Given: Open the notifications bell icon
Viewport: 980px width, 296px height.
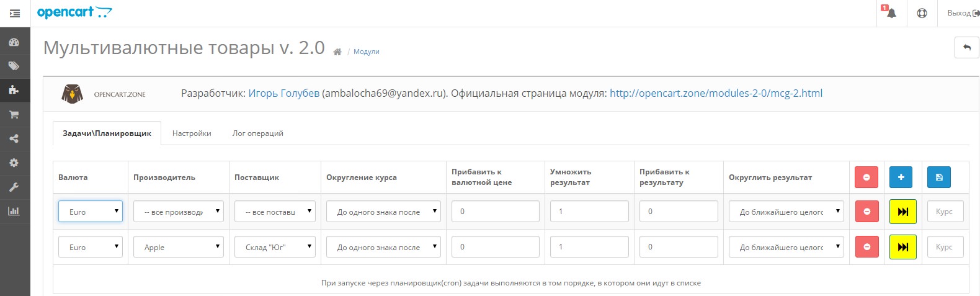Looking at the screenshot, I should point(891,13).
